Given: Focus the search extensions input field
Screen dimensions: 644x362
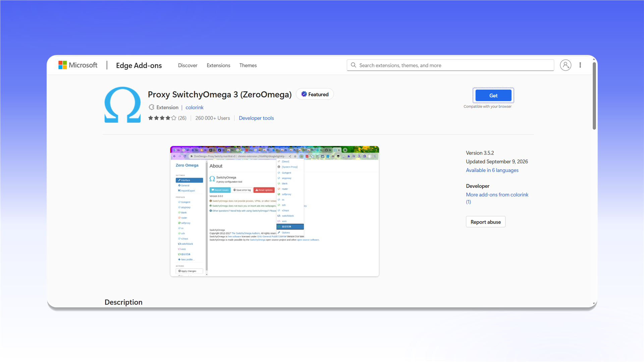Looking at the screenshot, I should click(450, 65).
